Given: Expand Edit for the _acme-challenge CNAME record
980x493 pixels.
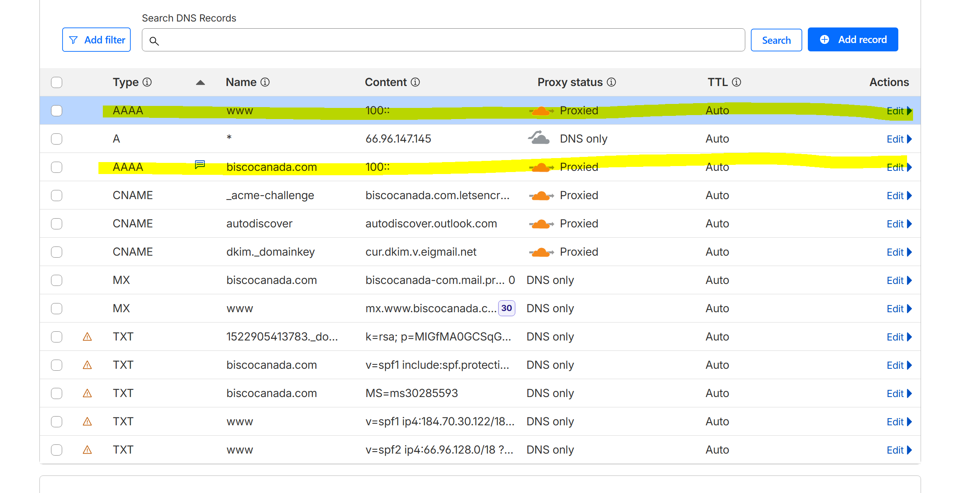Looking at the screenshot, I should [x=899, y=196].
